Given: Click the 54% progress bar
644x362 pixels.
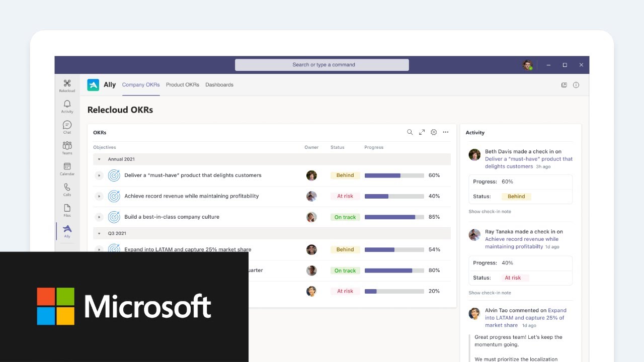Looking at the screenshot, I should click(394, 249).
